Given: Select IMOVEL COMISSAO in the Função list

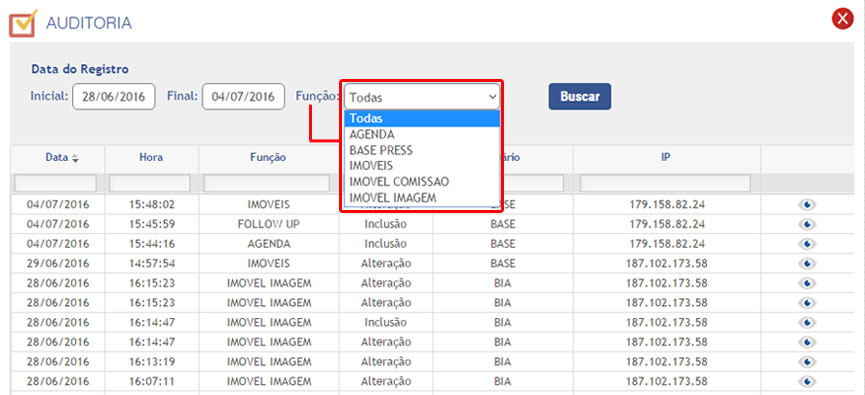Looking at the screenshot, I should [422, 182].
